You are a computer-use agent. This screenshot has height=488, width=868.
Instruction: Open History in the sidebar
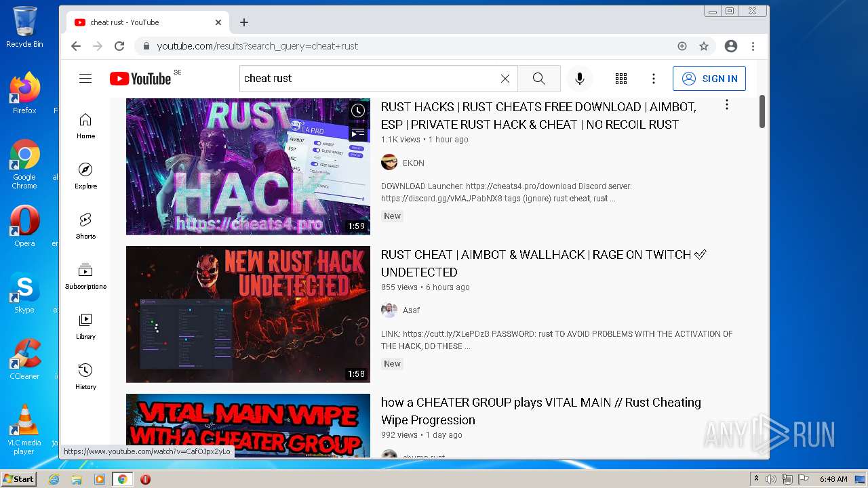[x=85, y=377]
